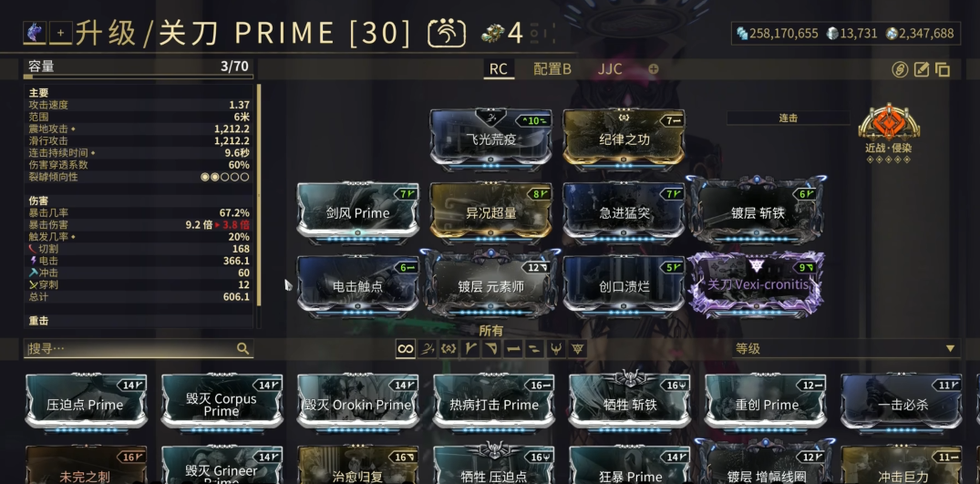Toggle the Madurai V polarity filter
The image size is (980, 484).
pyautogui.click(x=470, y=348)
